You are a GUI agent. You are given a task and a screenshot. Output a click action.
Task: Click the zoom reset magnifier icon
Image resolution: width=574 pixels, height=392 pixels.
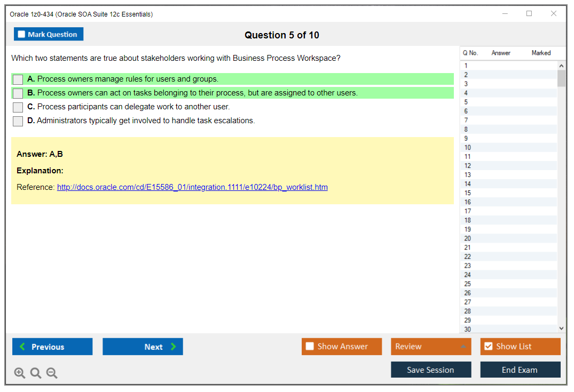[x=36, y=373]
